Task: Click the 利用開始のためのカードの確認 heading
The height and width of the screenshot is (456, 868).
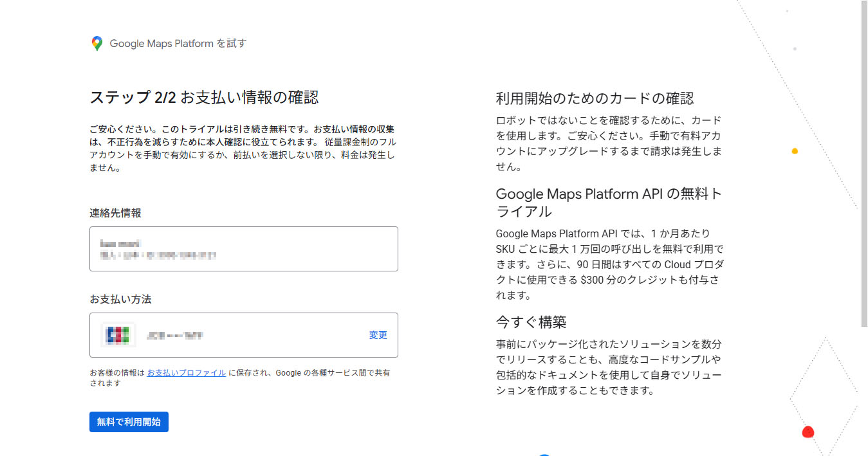Action: click(x=595, y=98)
